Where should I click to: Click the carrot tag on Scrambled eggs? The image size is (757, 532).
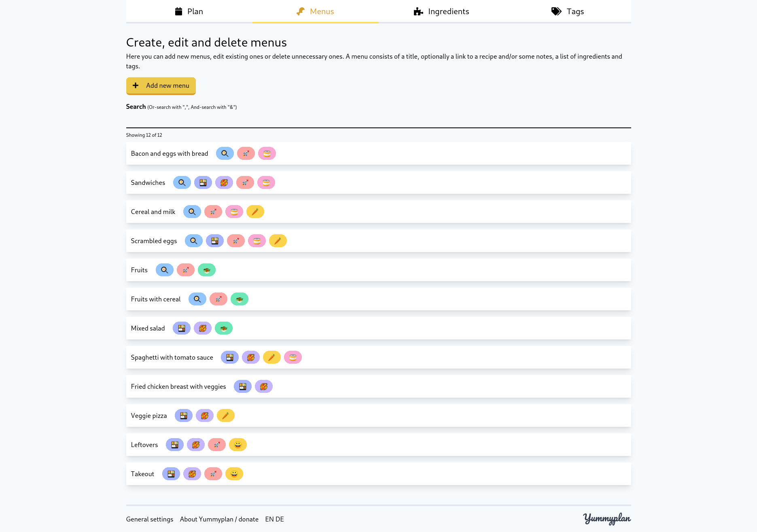point(278,241)
